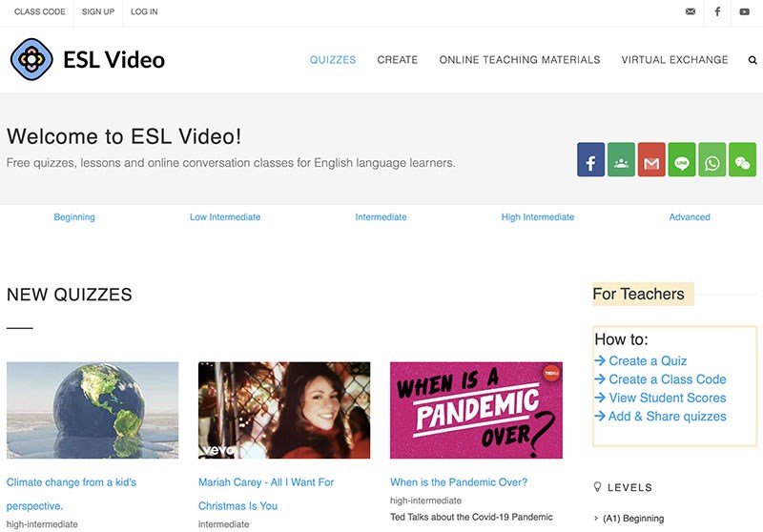Open the YouTube icon in top bar
763x532 pixels.
pos(745,11)
